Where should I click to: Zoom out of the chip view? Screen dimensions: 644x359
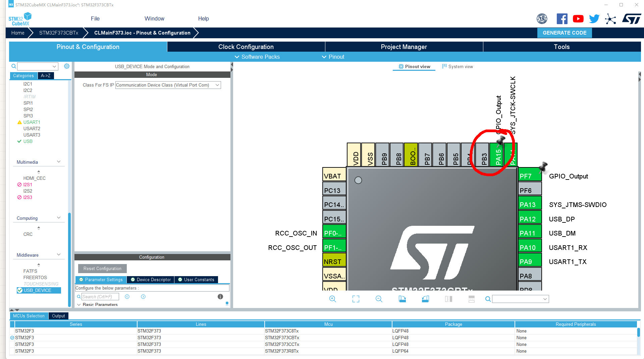point(378,299)
